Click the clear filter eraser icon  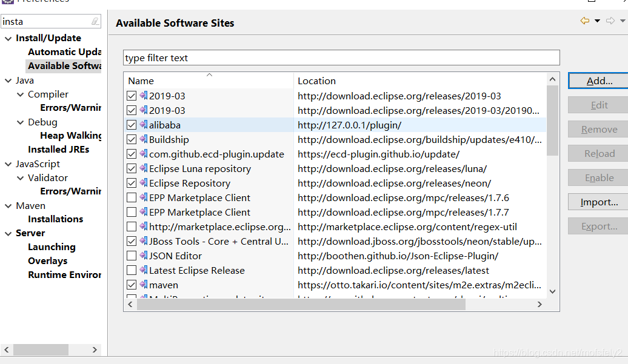coord(95,21)
